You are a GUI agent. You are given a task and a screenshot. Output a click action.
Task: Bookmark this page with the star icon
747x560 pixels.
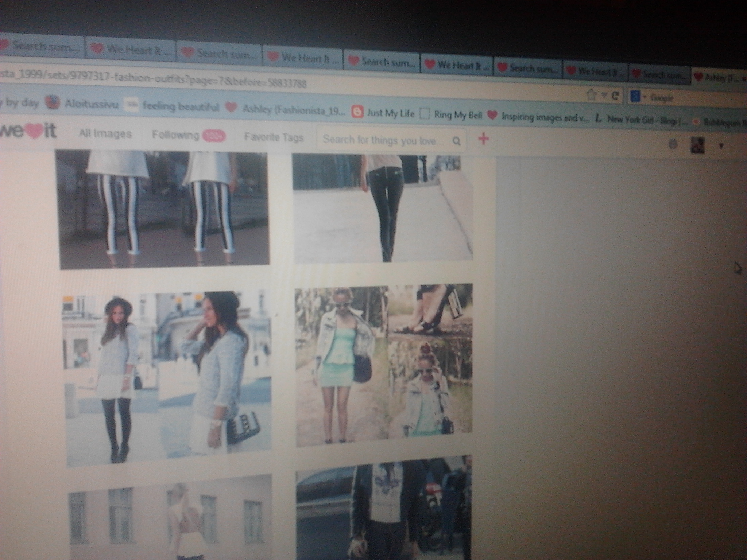[x=591, y=95]
